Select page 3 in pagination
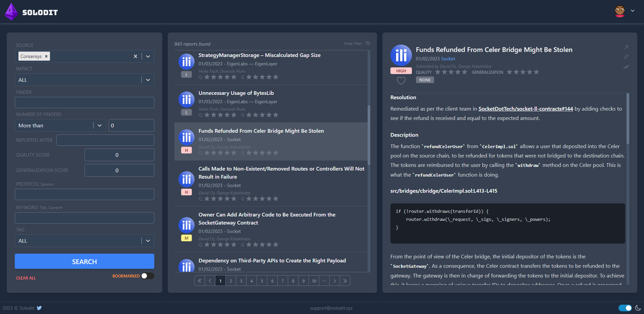The image size is (644, 314). point(241,280)
